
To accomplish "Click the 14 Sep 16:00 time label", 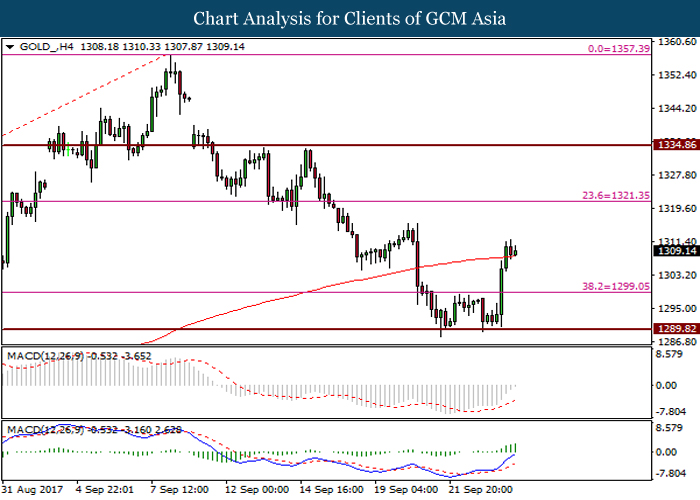I will (x=332, y=489).
